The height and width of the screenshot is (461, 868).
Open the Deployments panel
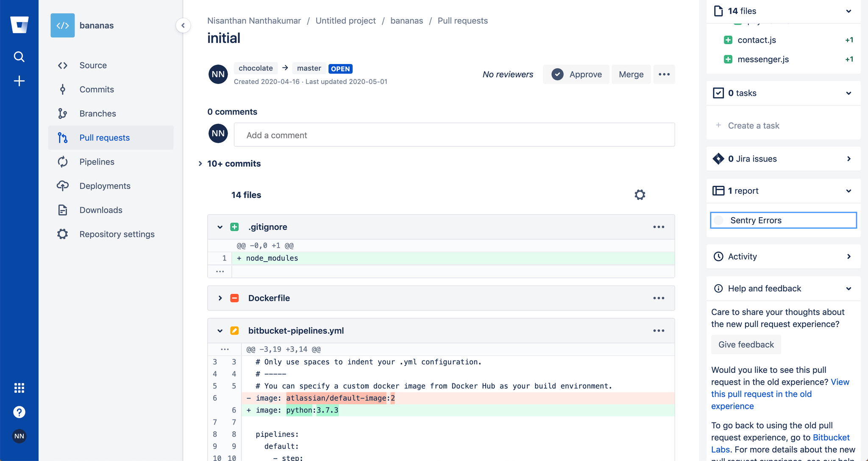pos(104,186)
